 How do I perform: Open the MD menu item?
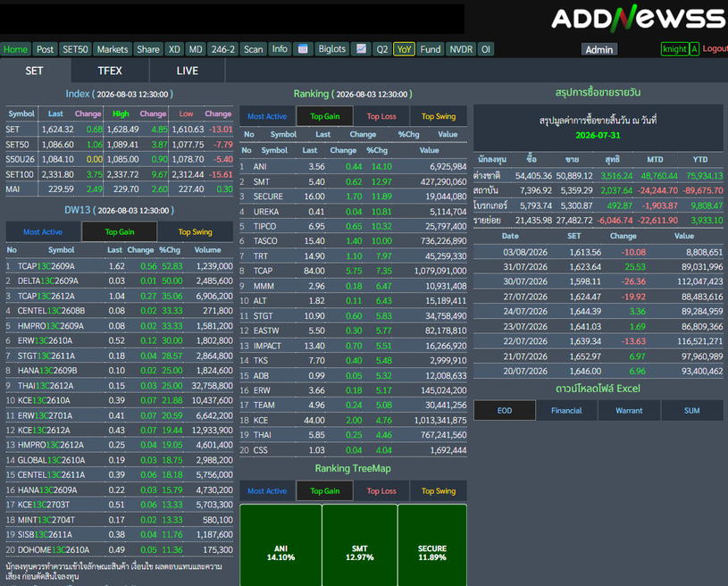[x=196, y=49]
